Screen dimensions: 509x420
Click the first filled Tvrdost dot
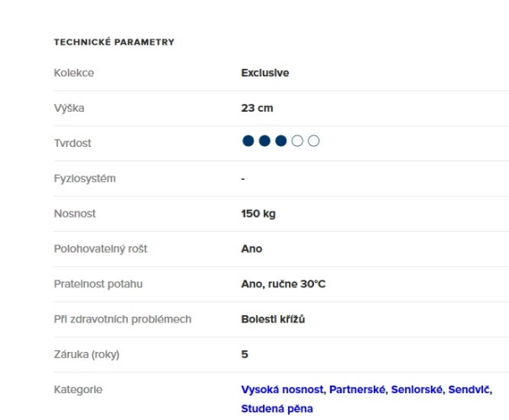248,141
